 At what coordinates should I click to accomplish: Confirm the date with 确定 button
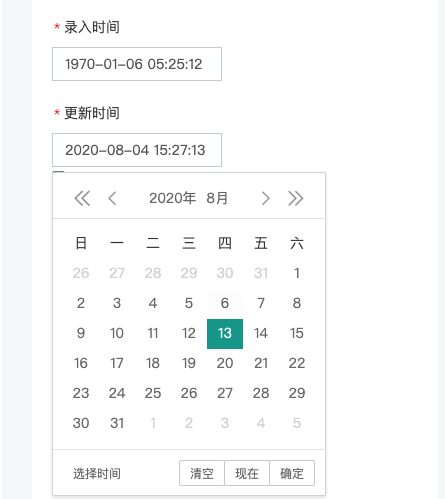coord(292,473)
